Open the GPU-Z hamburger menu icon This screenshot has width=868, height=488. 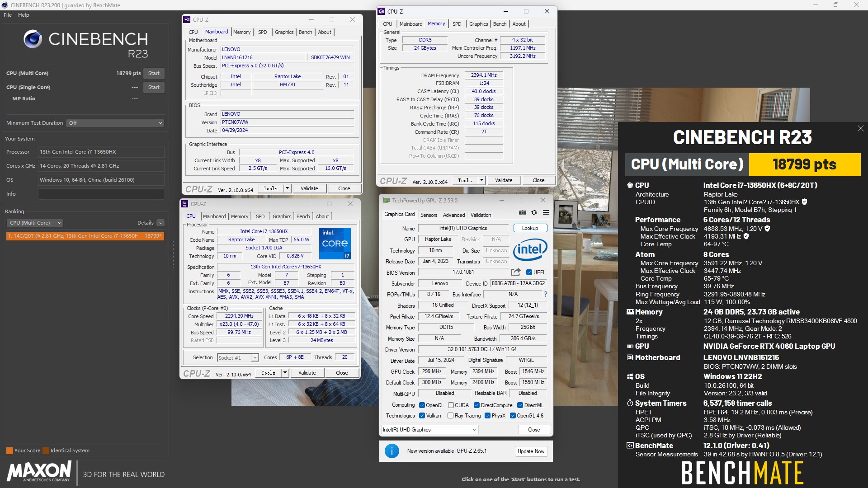pyautogui.click(x=546, y=212)
